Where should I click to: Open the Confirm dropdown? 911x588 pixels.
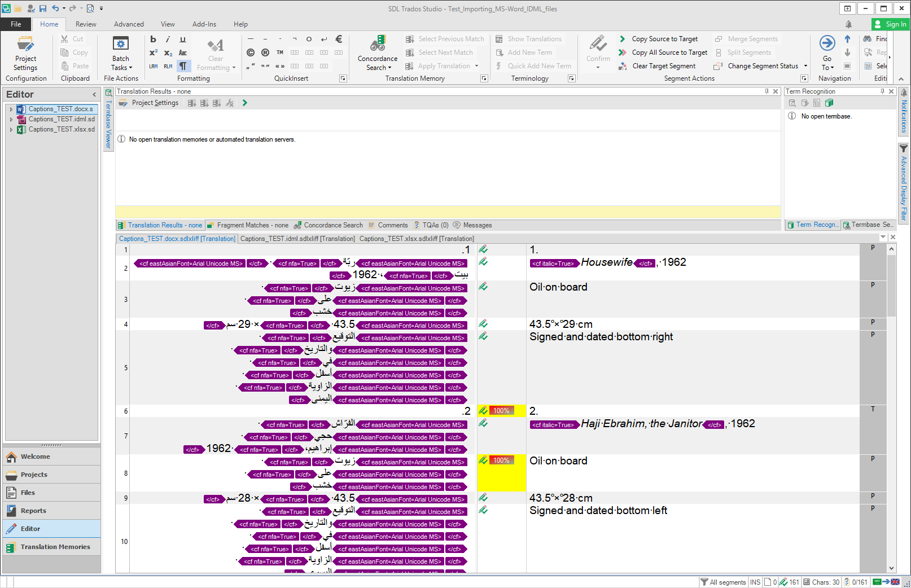[598, 68]
